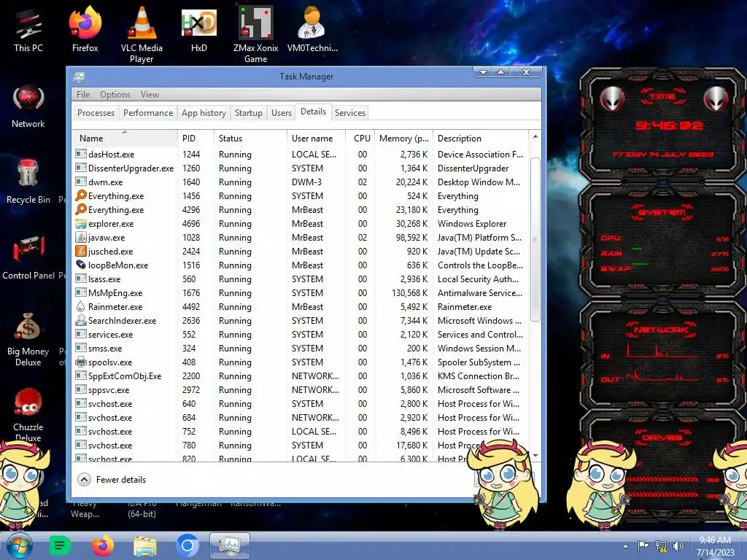Click the Action Center flag tray icon

[643, 546]
